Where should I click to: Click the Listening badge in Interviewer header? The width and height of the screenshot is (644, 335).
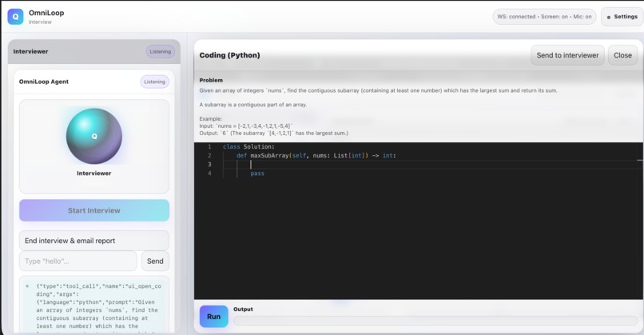pos(160,51)
